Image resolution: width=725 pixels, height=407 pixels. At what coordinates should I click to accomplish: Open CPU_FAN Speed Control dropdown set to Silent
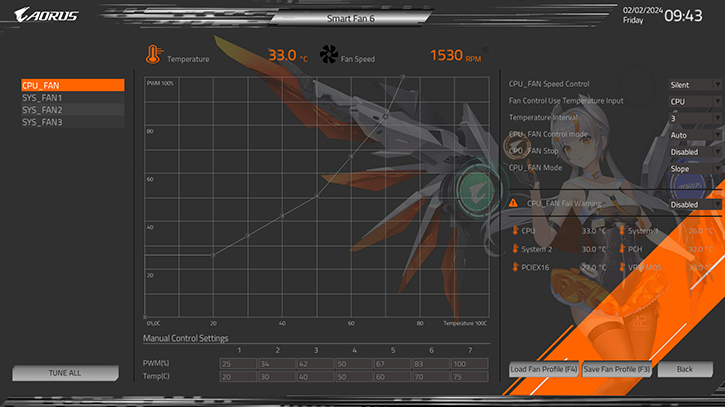694,85
